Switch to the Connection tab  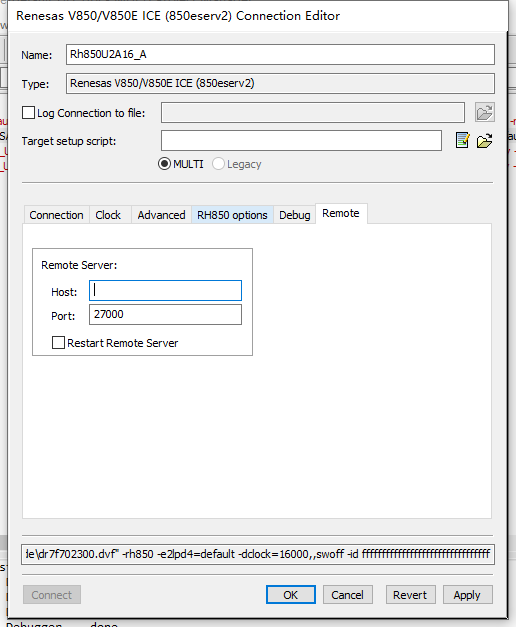56,215
